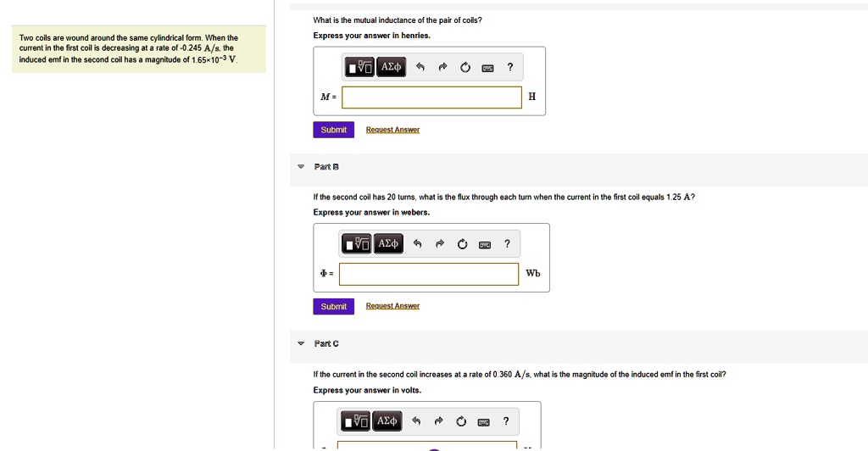Submit the mutual inductance answer
Viewport: 868px width, 451px height.
[333, 130]
